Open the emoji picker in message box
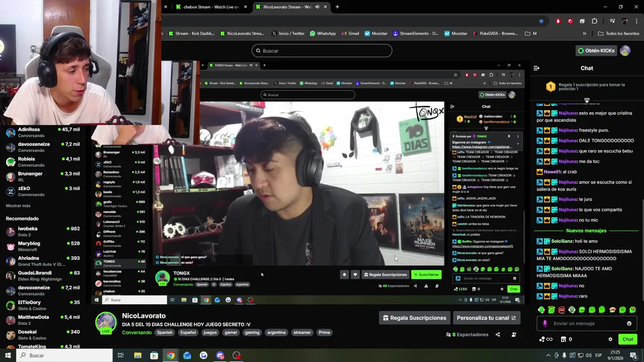The image size is (644, 362). pyautogui.click(x=629, y=323)
